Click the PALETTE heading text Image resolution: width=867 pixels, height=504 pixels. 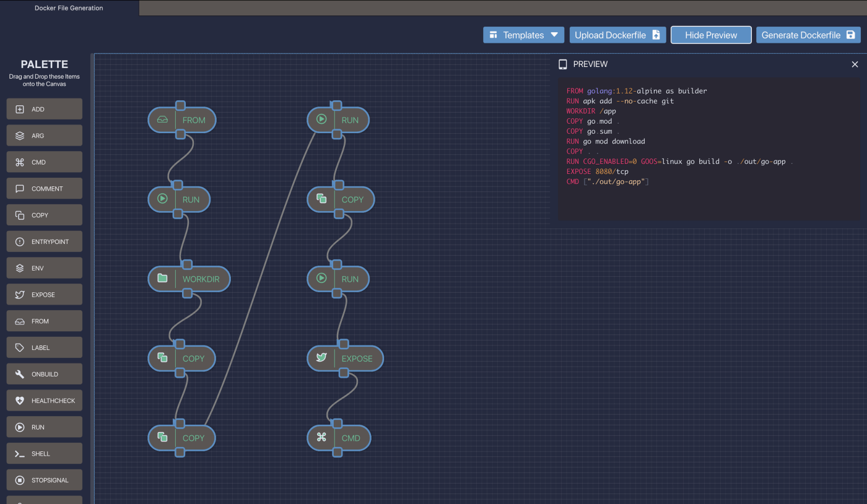tap(45, 64)
